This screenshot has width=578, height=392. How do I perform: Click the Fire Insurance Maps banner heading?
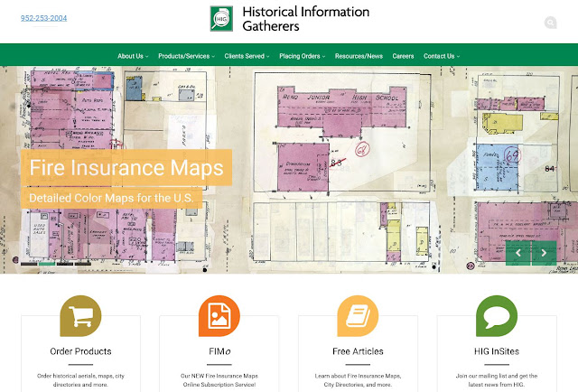(126, 167)
